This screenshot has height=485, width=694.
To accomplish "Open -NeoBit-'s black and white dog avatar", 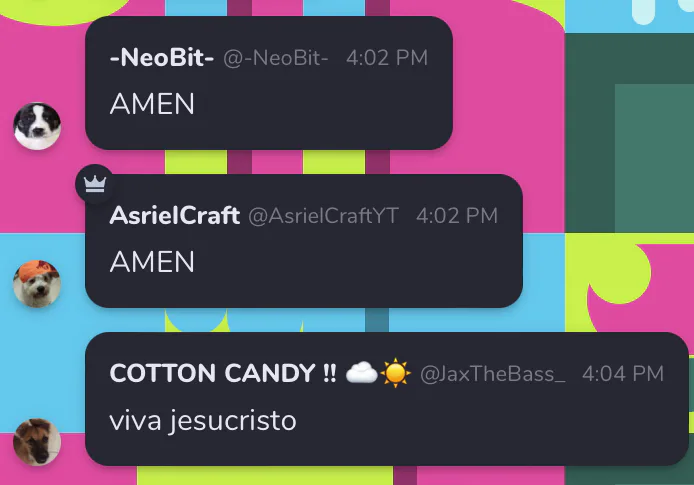I will (x=37, y=126).
